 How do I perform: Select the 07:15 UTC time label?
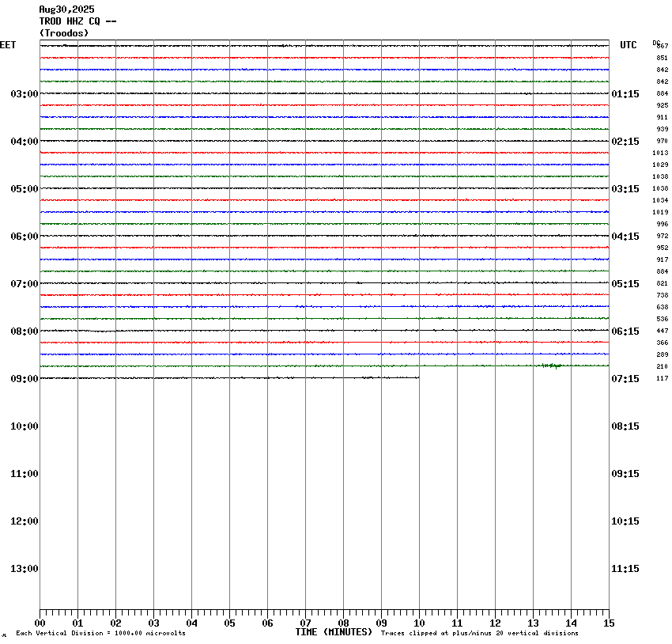click(x=625, y=379)
